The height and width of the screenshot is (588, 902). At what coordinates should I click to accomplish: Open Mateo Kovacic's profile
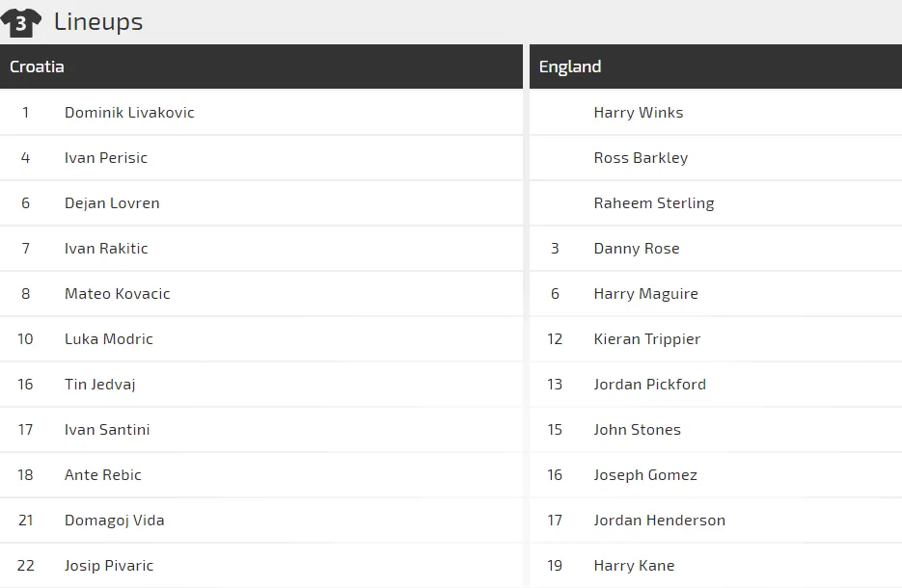click(x=117, y=294)
